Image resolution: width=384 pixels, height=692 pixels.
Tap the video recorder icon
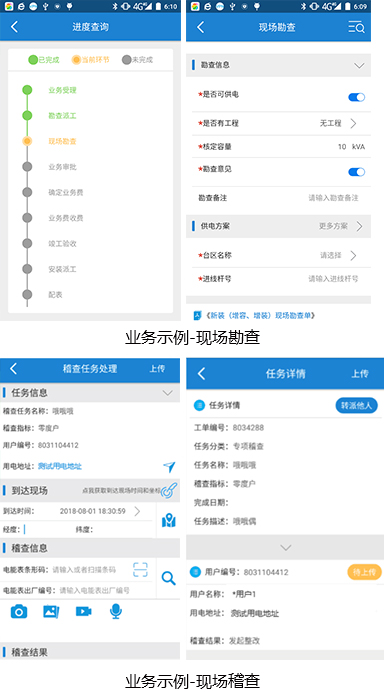pos(83,611)
